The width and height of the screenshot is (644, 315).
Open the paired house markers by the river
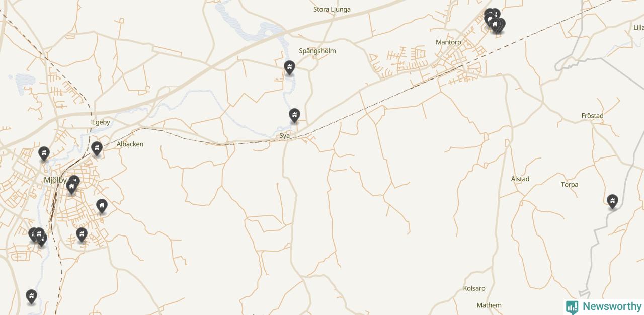click(x=38, y=236)
